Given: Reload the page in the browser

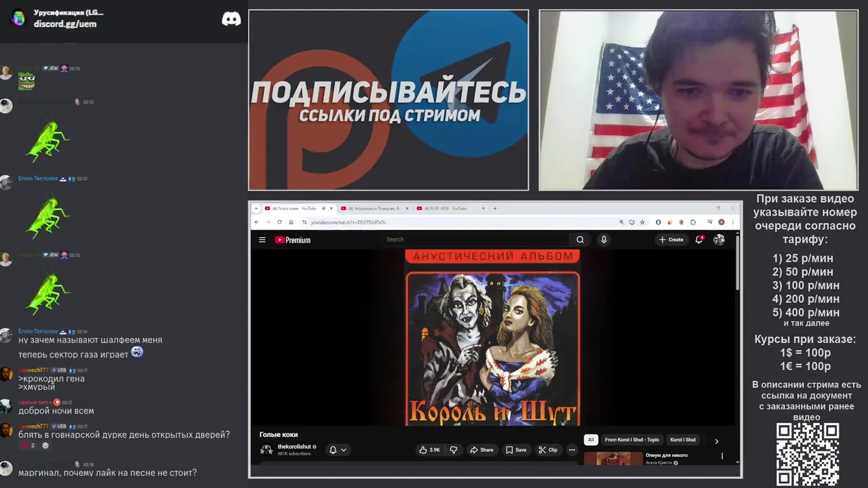Looking at the screenshot, I should pos(279,222).
